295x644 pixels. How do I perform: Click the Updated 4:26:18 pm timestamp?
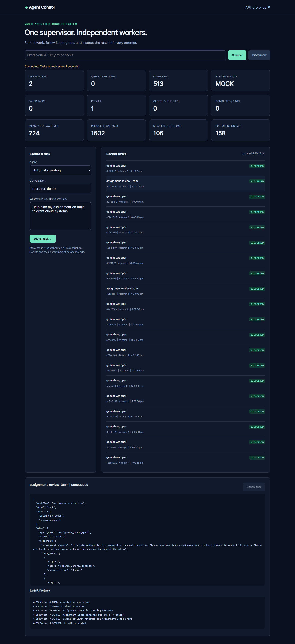point(253,153)
